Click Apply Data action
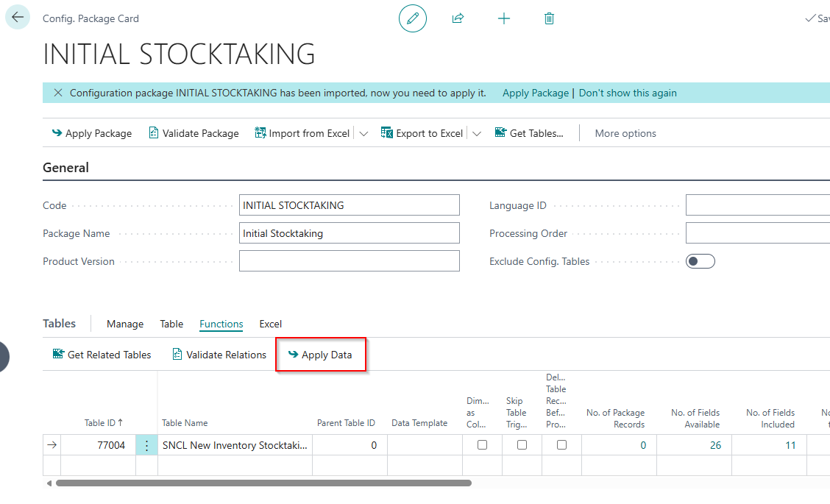The width and height of the screenshot is (830, 504). 320,355
